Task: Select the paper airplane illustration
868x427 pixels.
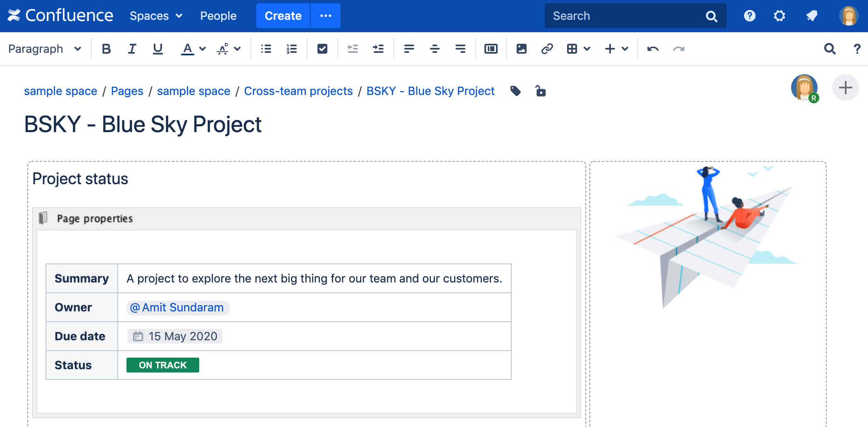Action: (x=707, y=237)
